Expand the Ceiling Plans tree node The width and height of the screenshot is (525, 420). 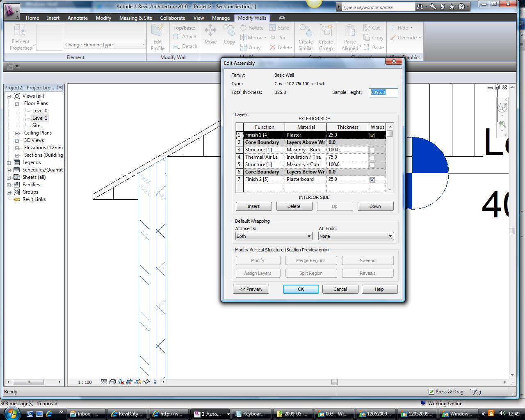(17, 133)
